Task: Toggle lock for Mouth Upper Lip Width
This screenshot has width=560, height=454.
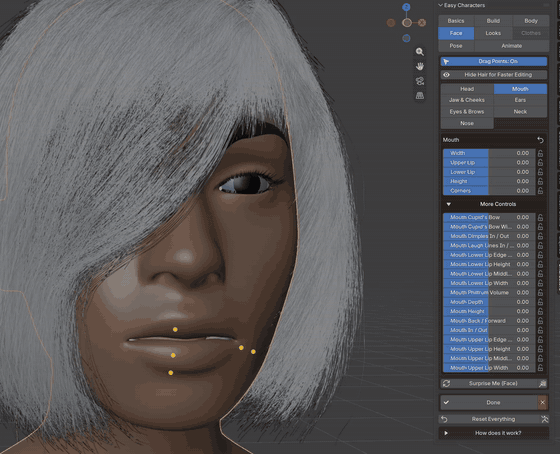Action: (x=540, y=368)
